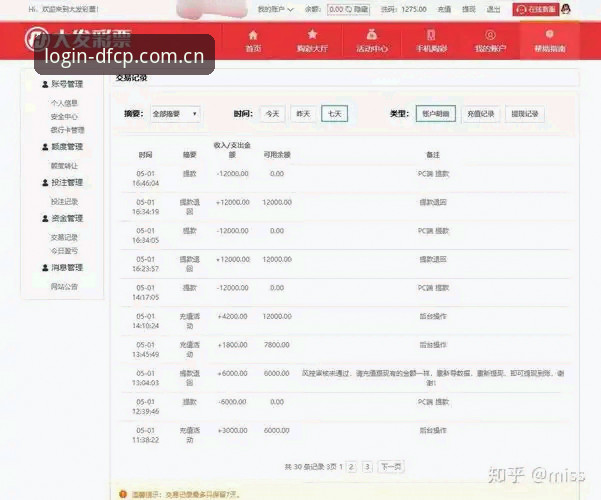Image resolution: width=601 pixels, height=500 pixels.
Task: Click the lightbulb 帮助指南 help icon
Action: pyautogui.click(x=550, y=35)
